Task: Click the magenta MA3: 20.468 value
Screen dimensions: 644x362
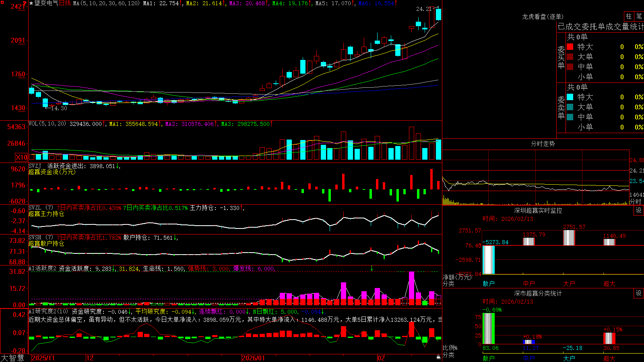Action: click(x=247, y=3)
